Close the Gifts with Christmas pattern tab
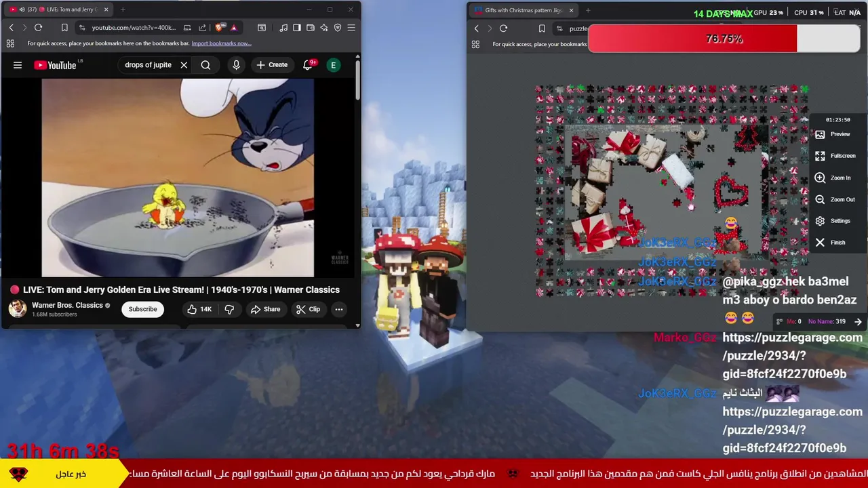The image size is (868, 488). (x=571, y=10)
